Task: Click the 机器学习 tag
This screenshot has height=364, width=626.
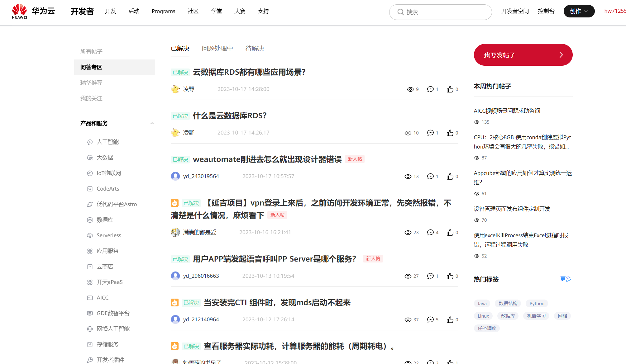Action: (536, 316)
